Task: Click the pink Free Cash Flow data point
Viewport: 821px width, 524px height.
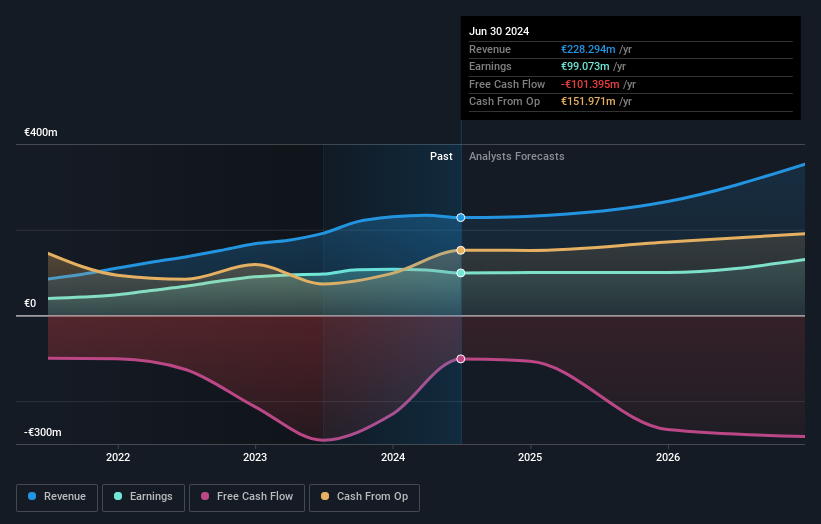Action: pyautogui.click(x=461, y=359)
